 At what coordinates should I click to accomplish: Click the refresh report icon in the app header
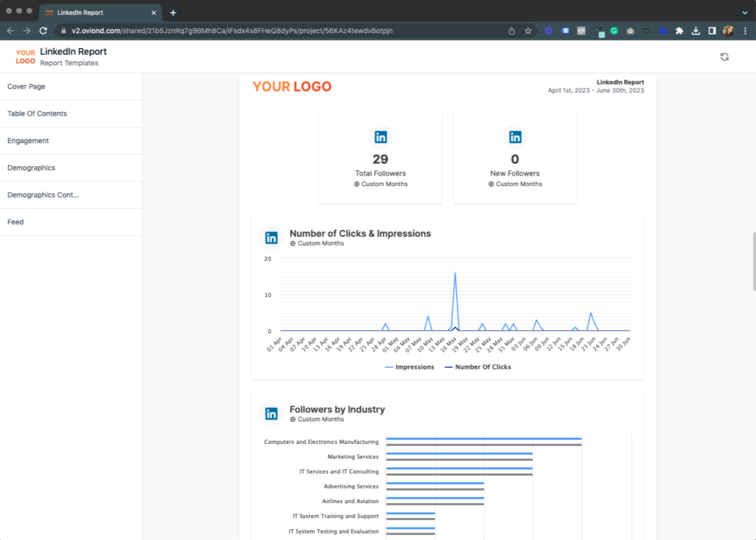(724, 57)
